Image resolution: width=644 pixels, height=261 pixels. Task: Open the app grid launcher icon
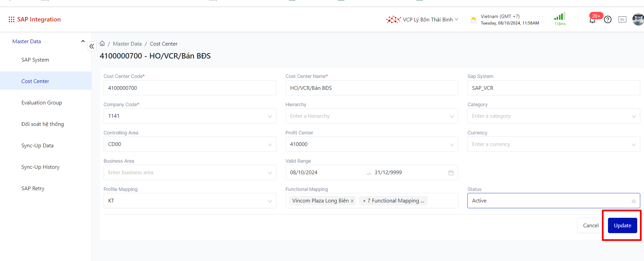[x=11, y=19]
